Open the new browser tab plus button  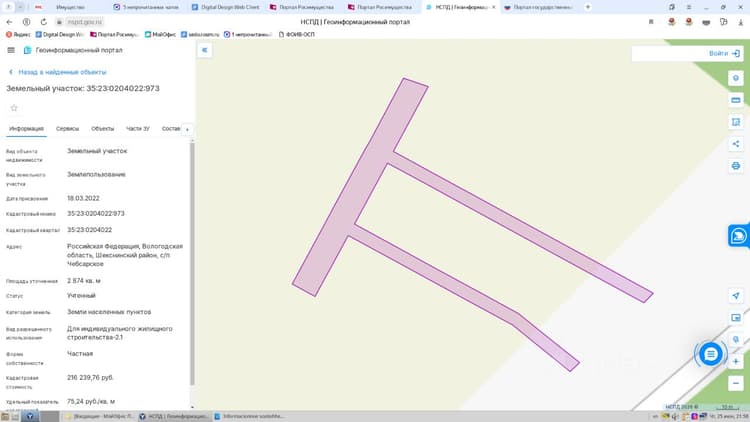pyautogui.click(x=588, y=7)
